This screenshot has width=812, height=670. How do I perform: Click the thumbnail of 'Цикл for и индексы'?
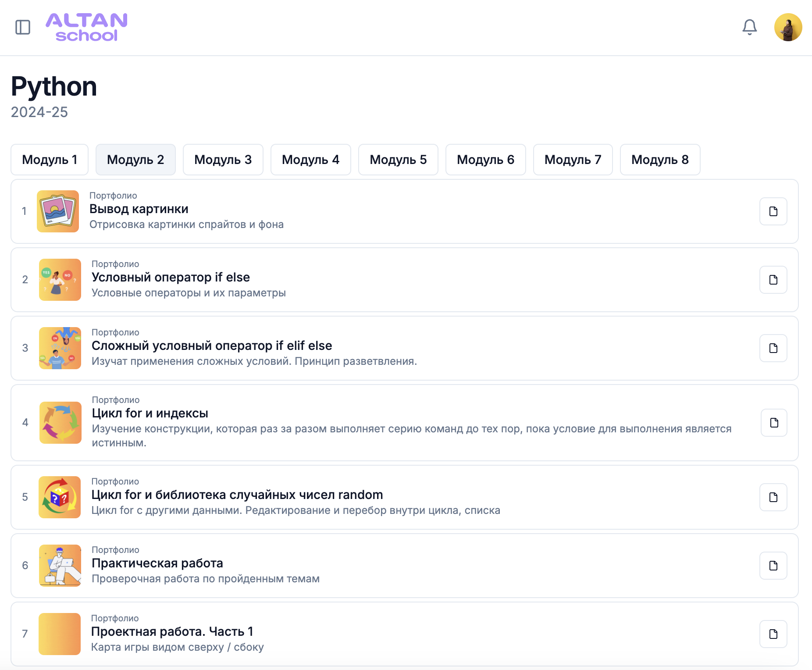pyautogui.click(x=60, y=423)
